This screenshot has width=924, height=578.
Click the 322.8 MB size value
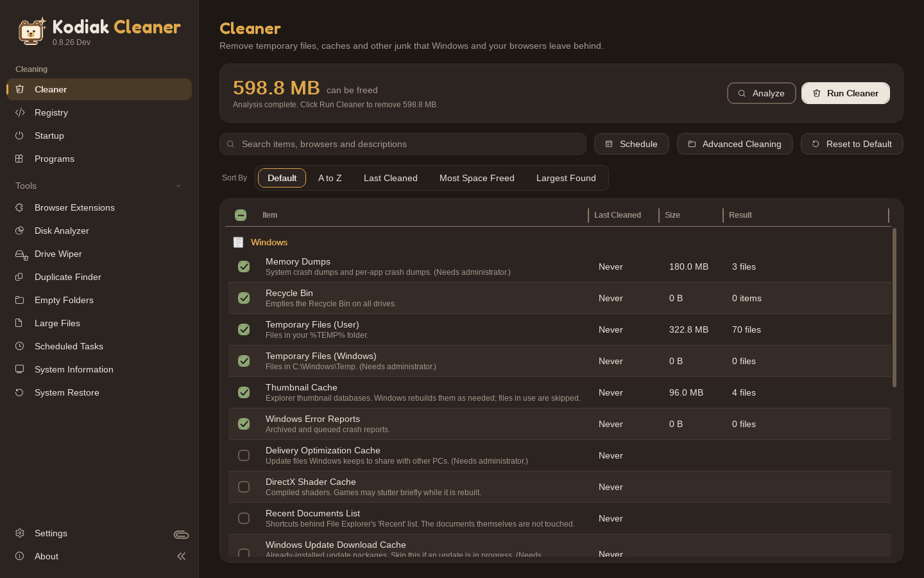689,329
